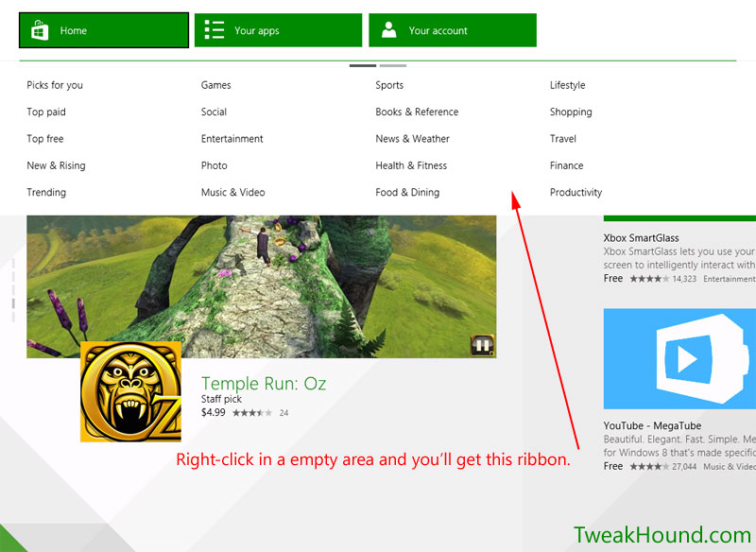Browse Books & Reference category

point(417,112)
